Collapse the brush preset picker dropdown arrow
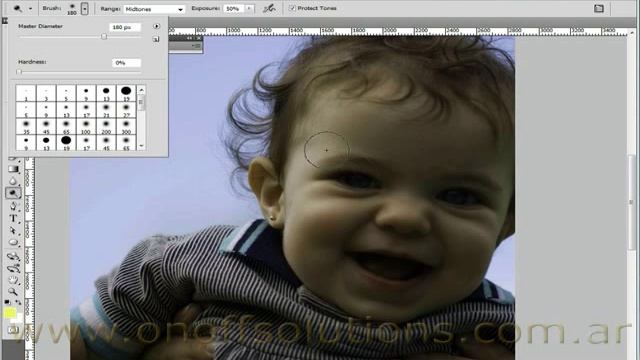The height and width of the screenshot is (360, 640). (x=84, y=9)
